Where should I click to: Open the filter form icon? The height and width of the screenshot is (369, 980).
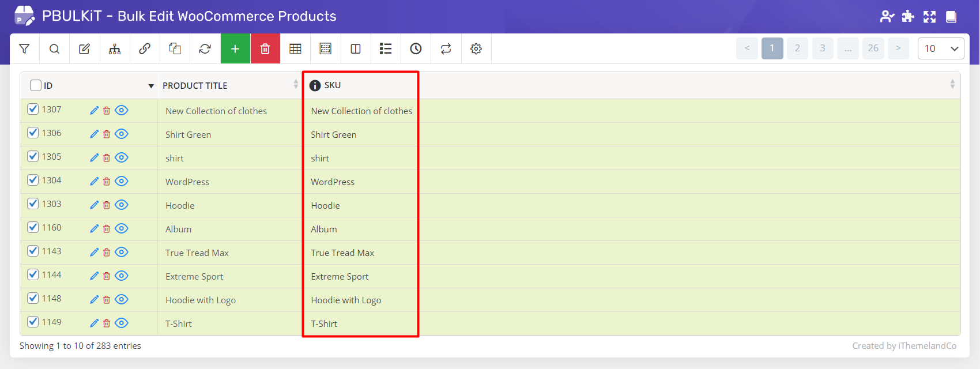(x=24, y=49)
